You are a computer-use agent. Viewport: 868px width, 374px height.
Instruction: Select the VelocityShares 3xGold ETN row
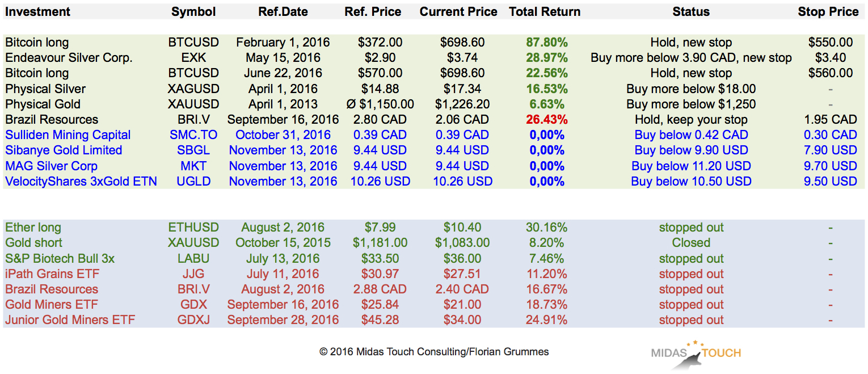tap(81, 182)
